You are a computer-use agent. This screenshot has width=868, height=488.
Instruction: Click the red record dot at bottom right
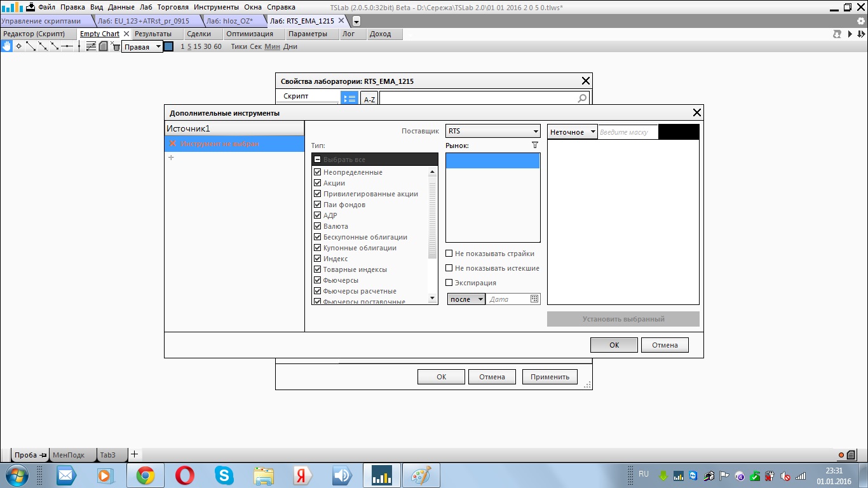click(x=841, y=455)
